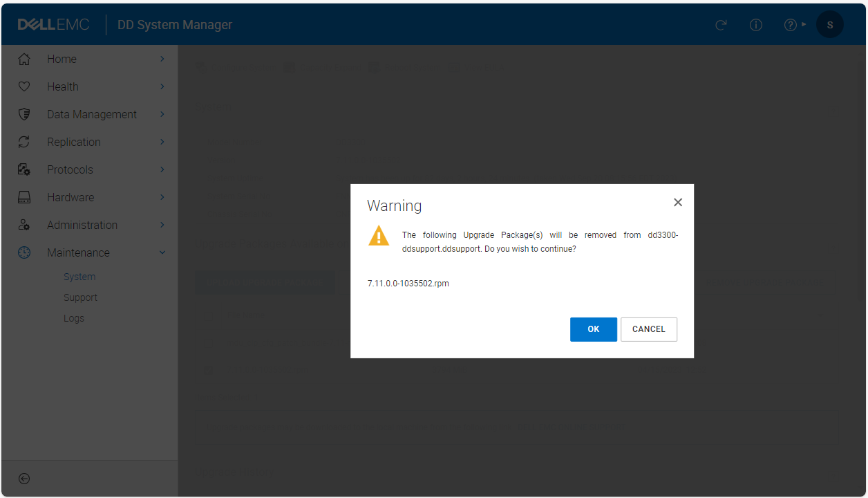Image resolution: width=868 pixels, height=498 pixels.
Task: Open Data Management via its shield icon
Action: coord(25,114)
